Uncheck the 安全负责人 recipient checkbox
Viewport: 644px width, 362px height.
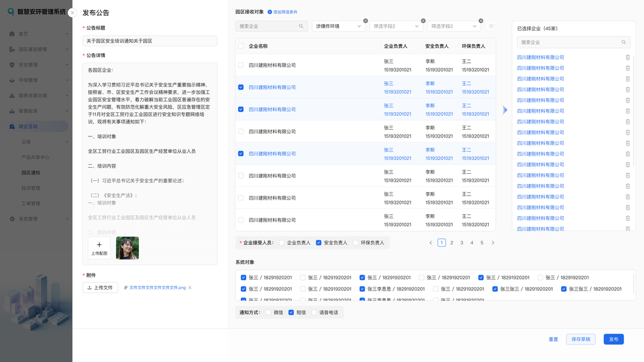point(318,243)
